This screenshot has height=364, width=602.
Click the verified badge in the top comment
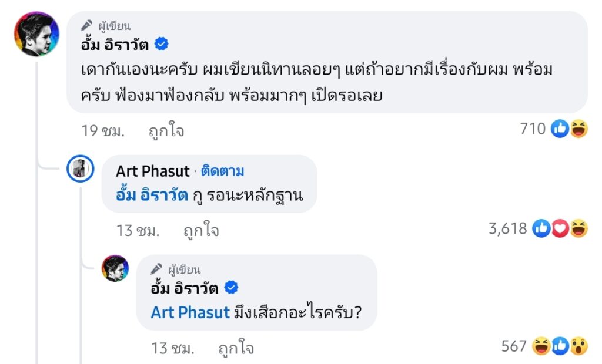162,43
